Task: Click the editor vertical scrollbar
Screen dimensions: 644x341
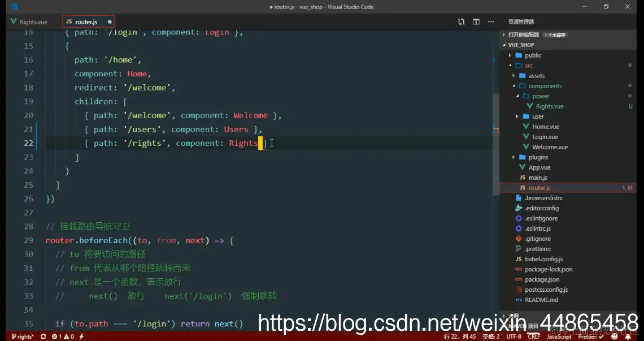Action: [496, 144]
